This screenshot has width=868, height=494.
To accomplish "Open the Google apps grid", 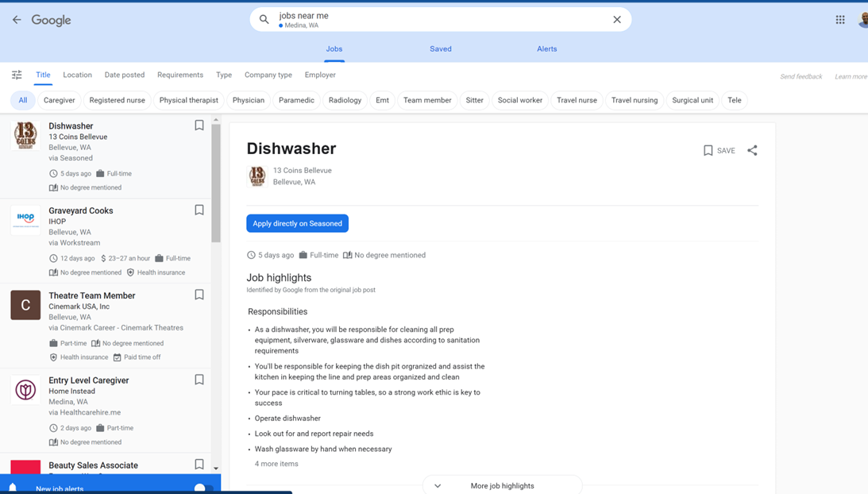I will 839,20.
